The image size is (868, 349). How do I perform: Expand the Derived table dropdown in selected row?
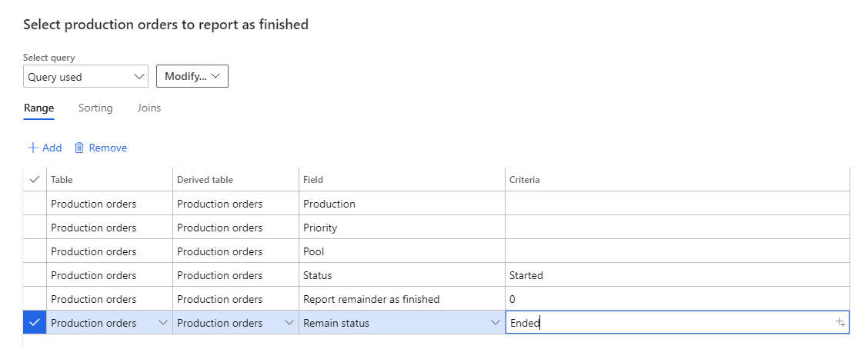[x=289, y=323]
